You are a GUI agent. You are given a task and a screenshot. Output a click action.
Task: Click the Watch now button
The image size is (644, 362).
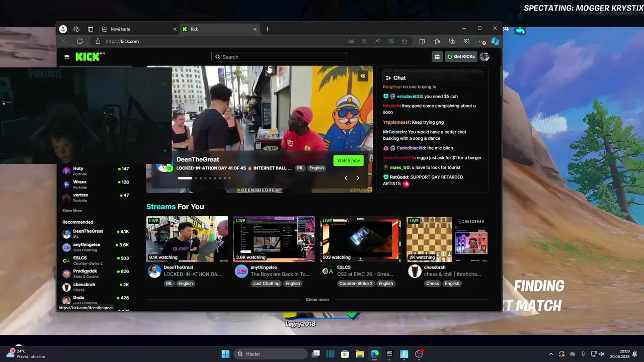pyautogui.click(x=348, y=160)
